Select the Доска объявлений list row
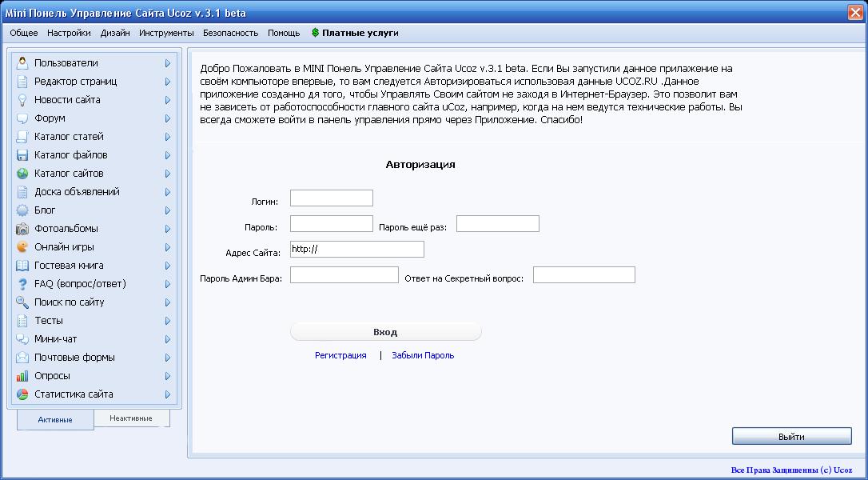Image resolution: width=868 pixels, height=480 pixels. click(x=94, y=192)
